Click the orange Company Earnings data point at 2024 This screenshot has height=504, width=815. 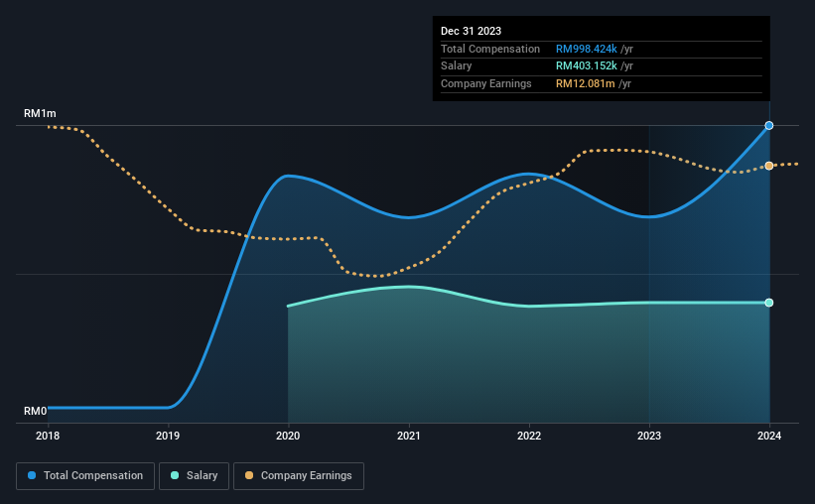(769, 166)
